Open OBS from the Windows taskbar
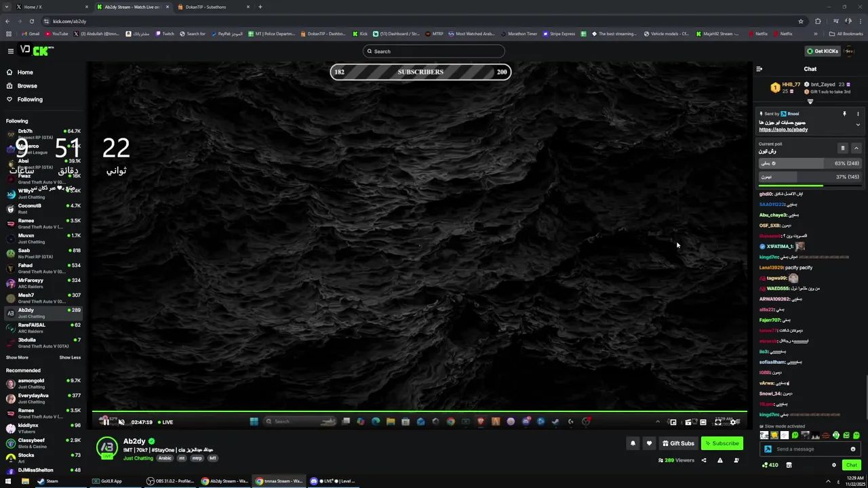Image resolution: width=868 pixels, height=488 pixels. click(x=171, y=481)
